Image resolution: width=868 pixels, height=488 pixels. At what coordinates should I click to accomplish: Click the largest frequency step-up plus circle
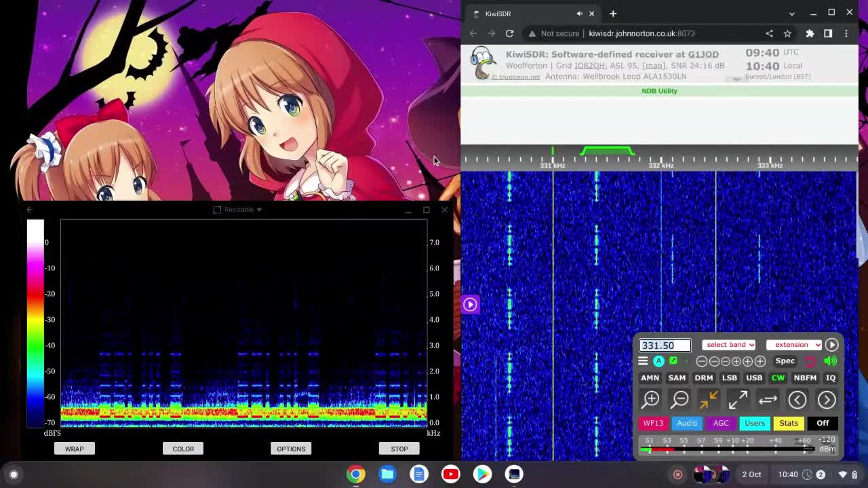tap(760, 361)
